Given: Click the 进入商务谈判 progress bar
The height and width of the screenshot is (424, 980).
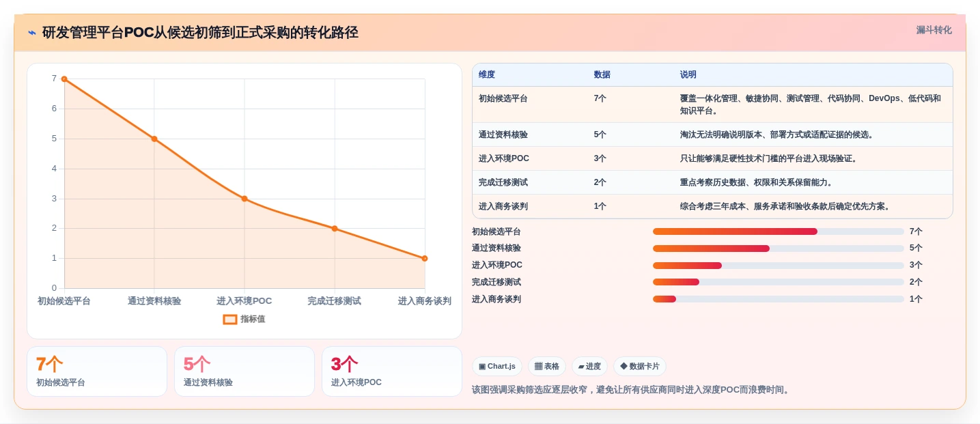Looking at the screenshot, I should pos(779,299).
